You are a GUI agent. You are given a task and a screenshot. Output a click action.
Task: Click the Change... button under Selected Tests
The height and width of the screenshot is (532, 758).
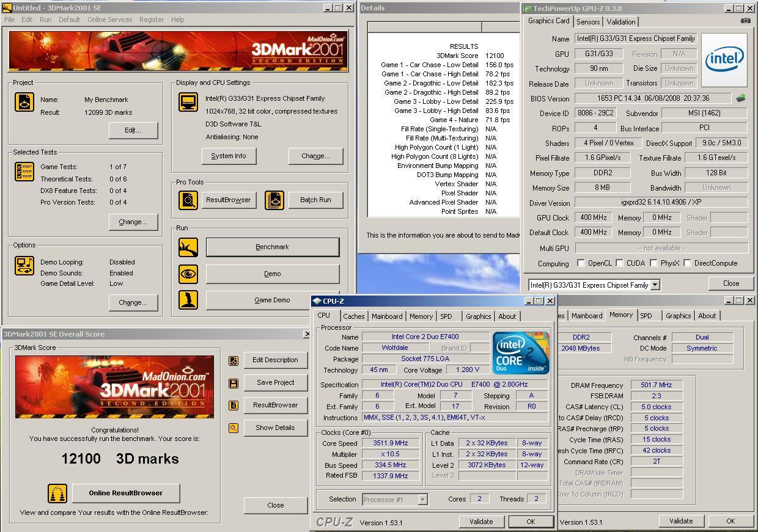[133, 222]
